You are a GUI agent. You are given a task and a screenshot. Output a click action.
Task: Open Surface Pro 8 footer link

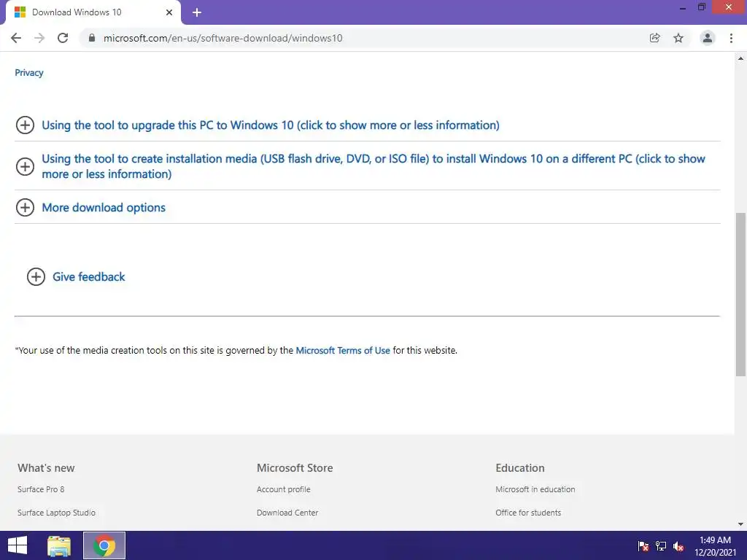pos(41,489)
